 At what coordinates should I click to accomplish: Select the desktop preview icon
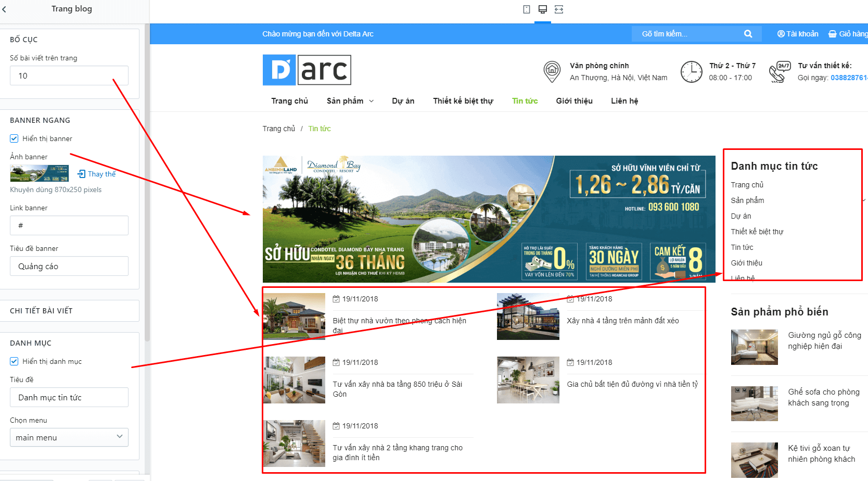tap(543, 9)
